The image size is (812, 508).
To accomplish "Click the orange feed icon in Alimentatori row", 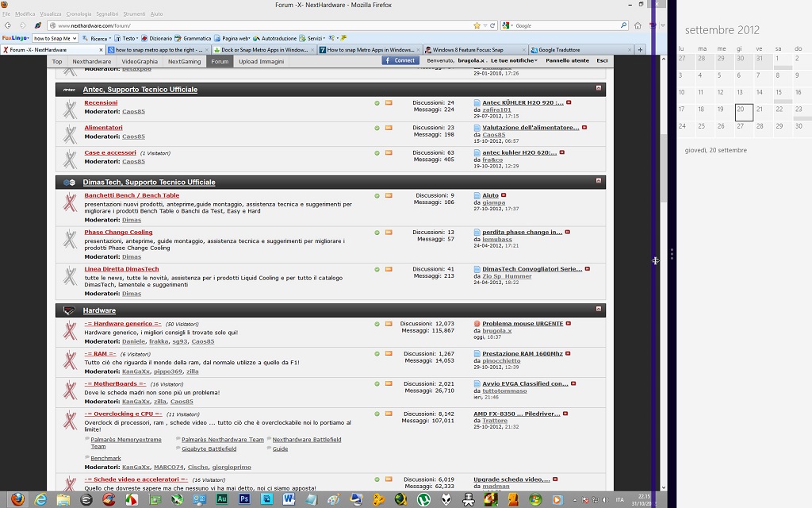I will click(x=389, y=128).
